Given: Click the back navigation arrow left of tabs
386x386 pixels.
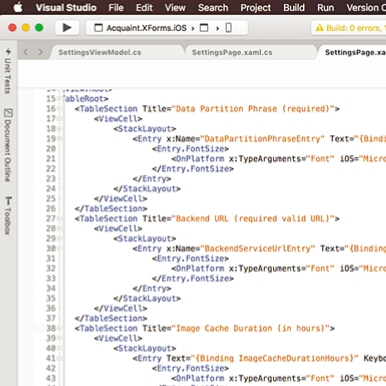Looking at the screenshot, I should tap(26, 52).
